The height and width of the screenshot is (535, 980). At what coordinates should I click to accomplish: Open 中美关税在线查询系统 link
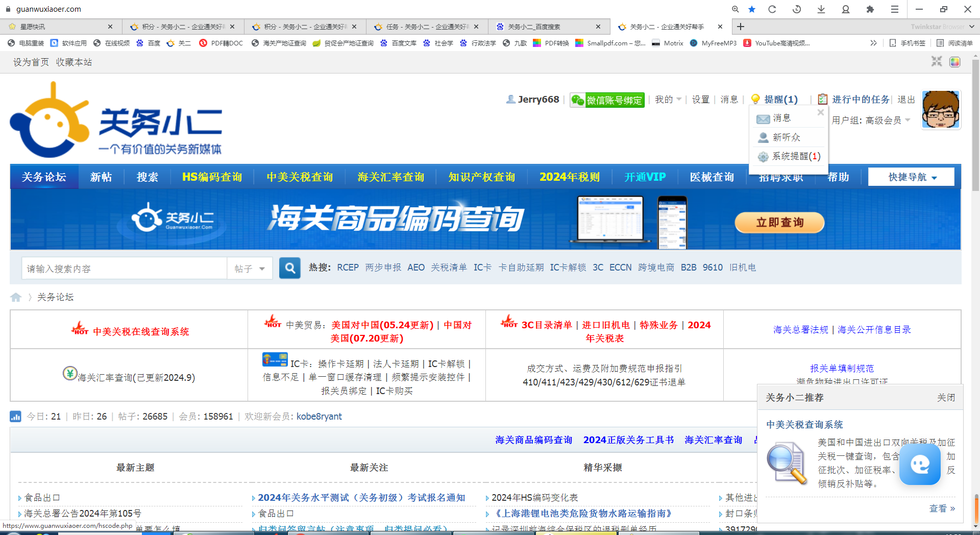point(141,331)
